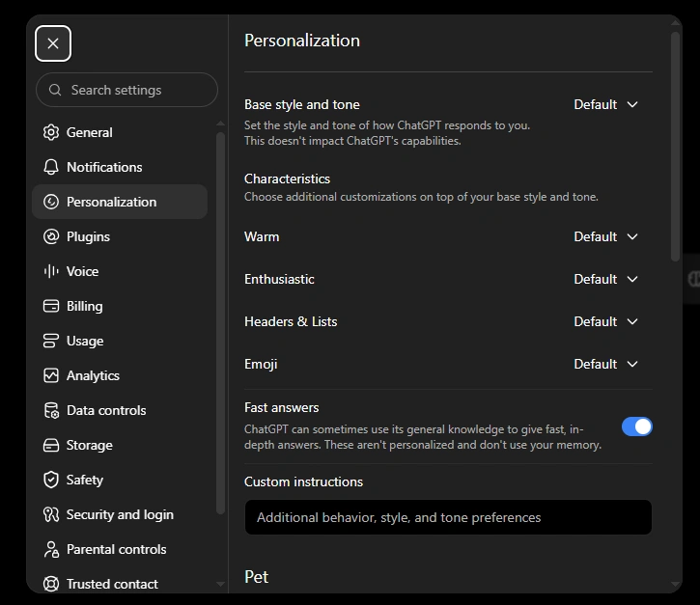Open the Warm characteristic dropdown
Image resolution: width=700 pixels, height=605 pixels.
(x=605, y=236)
